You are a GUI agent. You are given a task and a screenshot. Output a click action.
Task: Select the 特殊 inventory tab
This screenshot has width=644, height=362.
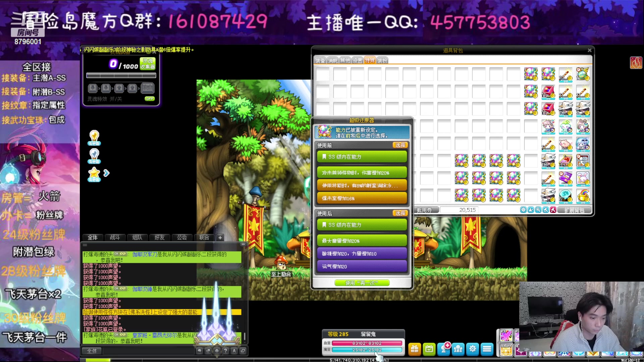tap(370, 60)
